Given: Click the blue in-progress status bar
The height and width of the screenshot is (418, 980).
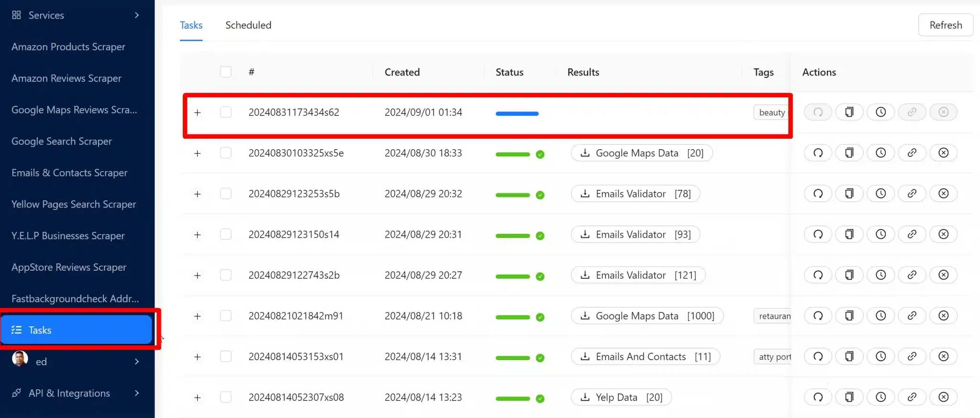Looking at the screenshot, I should 517,113.
